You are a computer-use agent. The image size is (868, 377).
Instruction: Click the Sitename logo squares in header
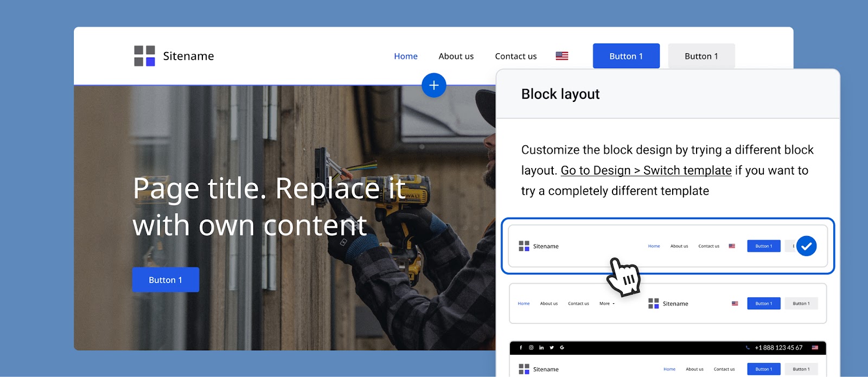[144, 56]
